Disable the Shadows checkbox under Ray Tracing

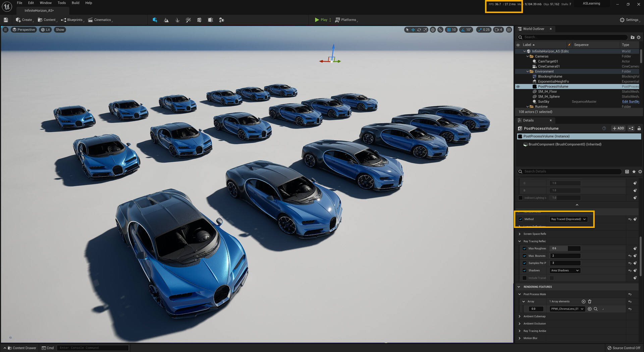pos(525,271)
